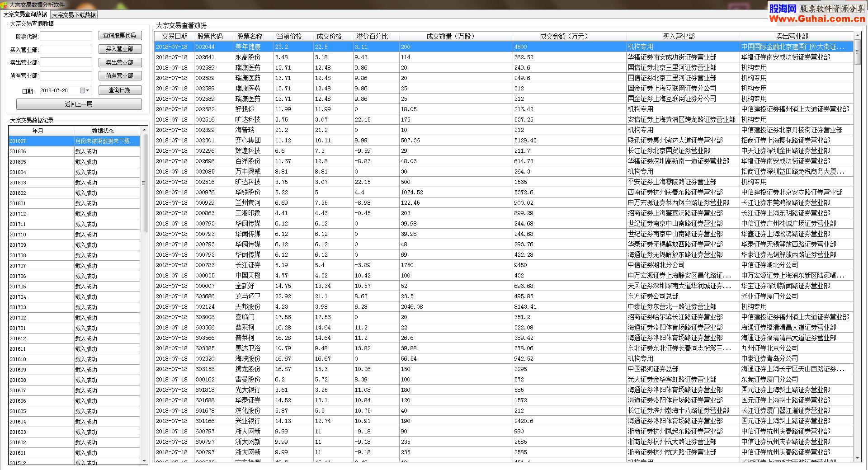Select the 喜临门 stock row
The height and width of the screenshot is (470, 868).
click(x=504, y=317)
